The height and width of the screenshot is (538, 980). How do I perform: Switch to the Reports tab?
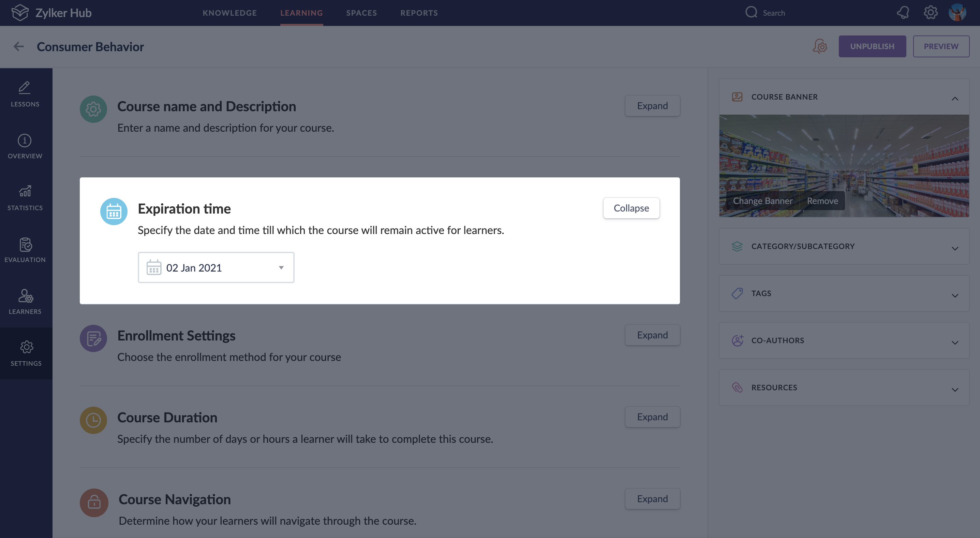click(419, 13)
